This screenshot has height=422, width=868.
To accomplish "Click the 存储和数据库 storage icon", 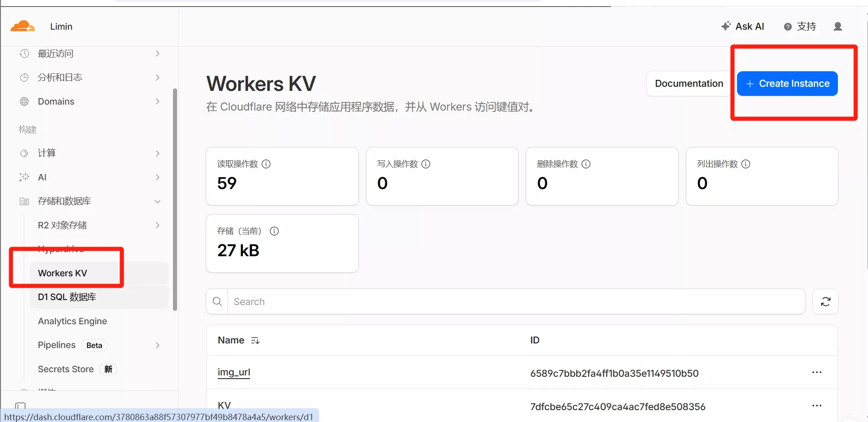I will point(24,201).
